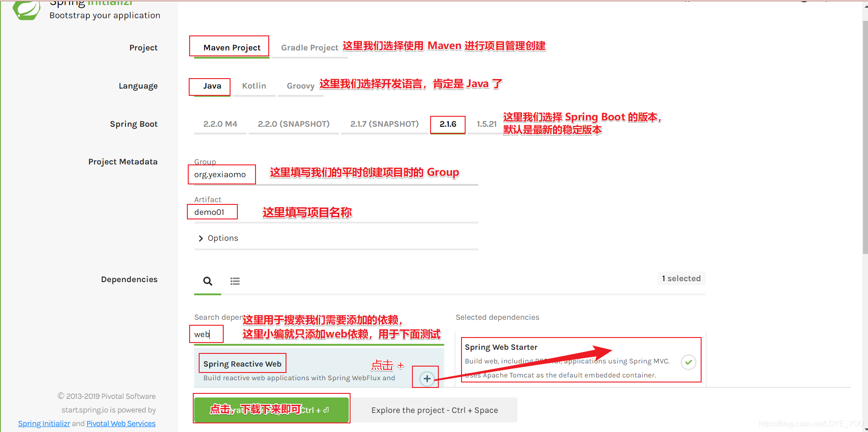Click the page vertical scrollbar thumb

coord(865,136)
